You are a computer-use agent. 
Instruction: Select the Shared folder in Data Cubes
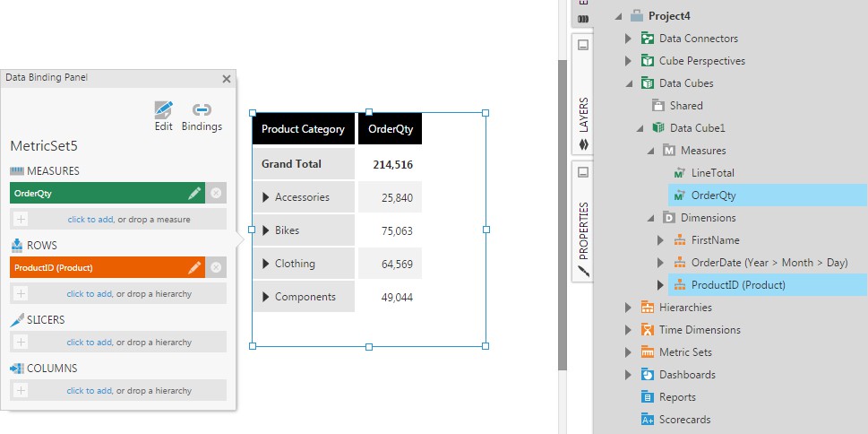686,105
